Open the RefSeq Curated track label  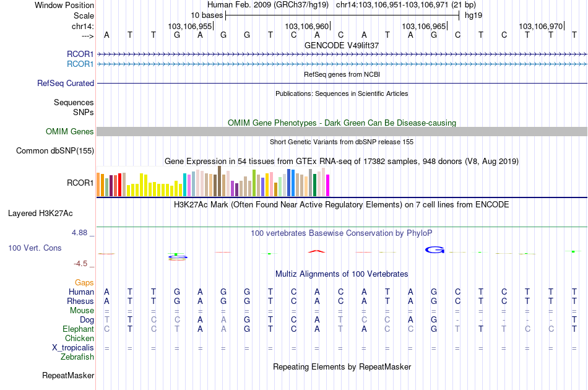(66, 83)
